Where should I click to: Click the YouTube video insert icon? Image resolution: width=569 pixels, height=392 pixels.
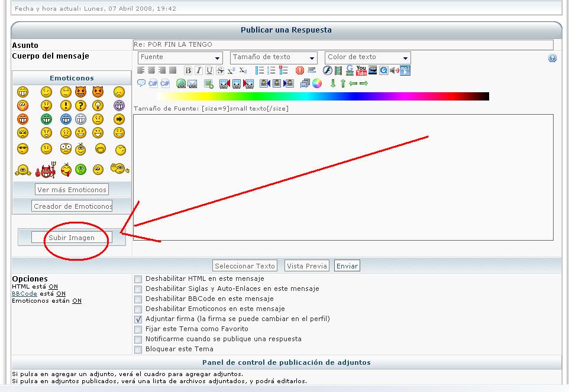[x=361, y=70]
